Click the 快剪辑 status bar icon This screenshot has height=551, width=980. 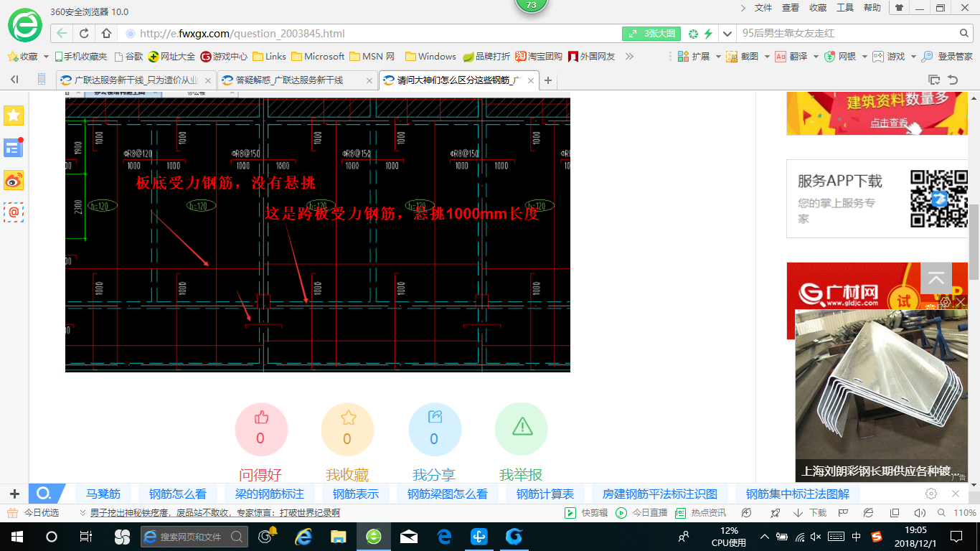[587, 513]
